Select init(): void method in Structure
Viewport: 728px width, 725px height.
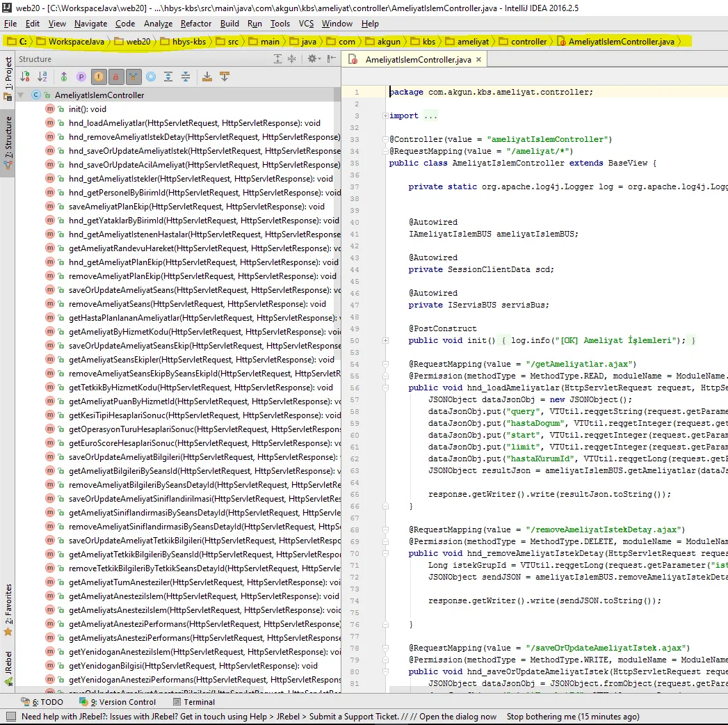pyautogui.click(x=88, y=109)
